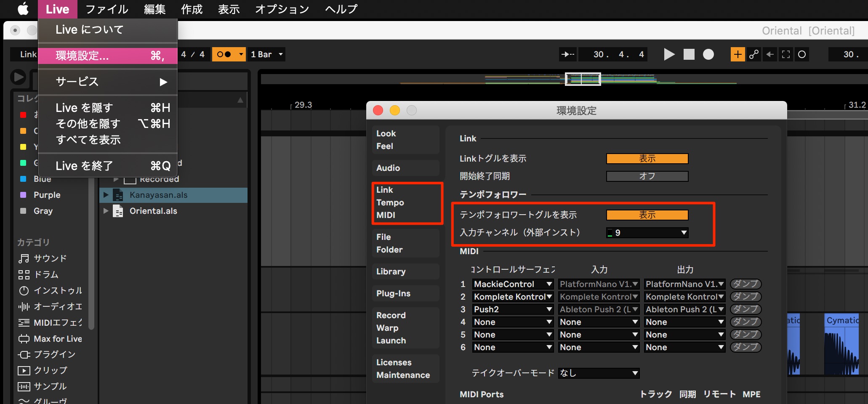This screenshot has width=868, height=404.
Task: Open the Library preferences tab
Action: [x=405, y=271]
